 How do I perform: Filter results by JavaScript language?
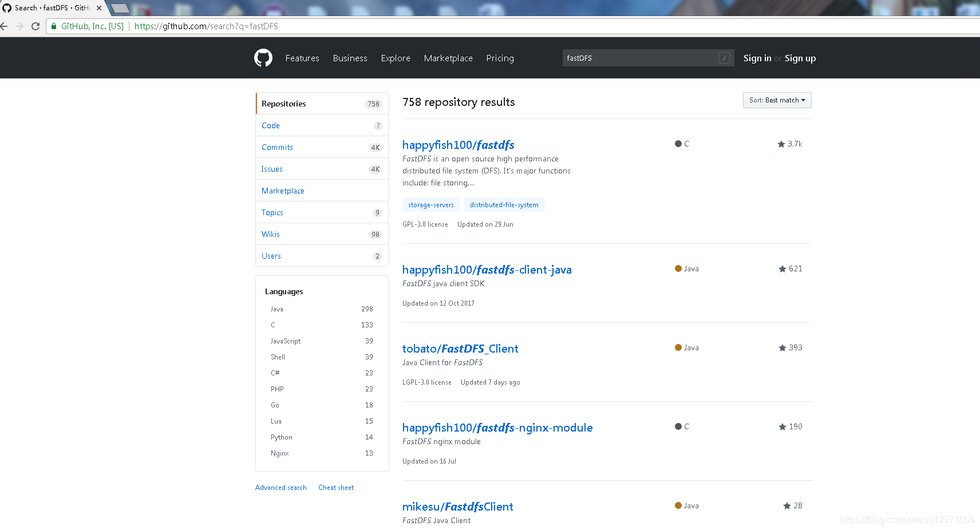pos(322,341)
